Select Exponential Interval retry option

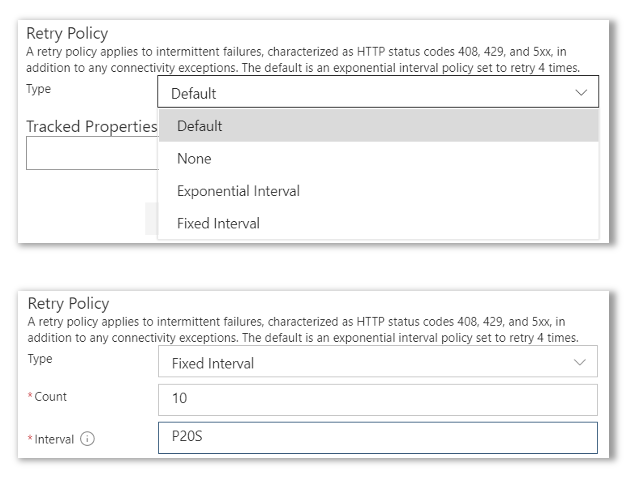click(378, 191)
